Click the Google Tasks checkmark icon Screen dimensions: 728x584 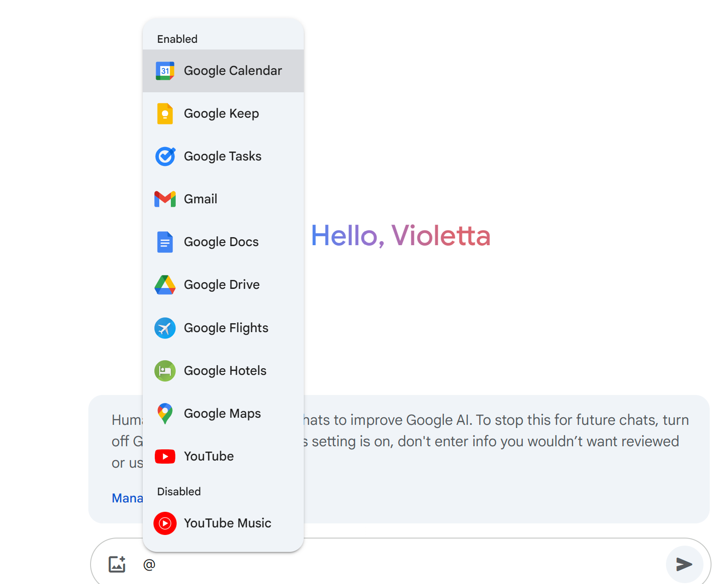coord(165,156)
